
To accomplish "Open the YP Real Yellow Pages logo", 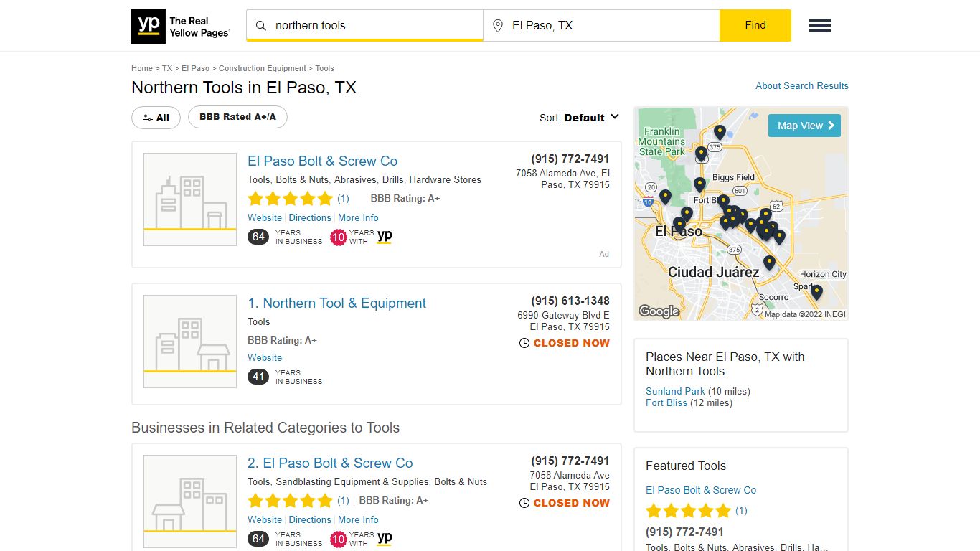I will point(181,27).
